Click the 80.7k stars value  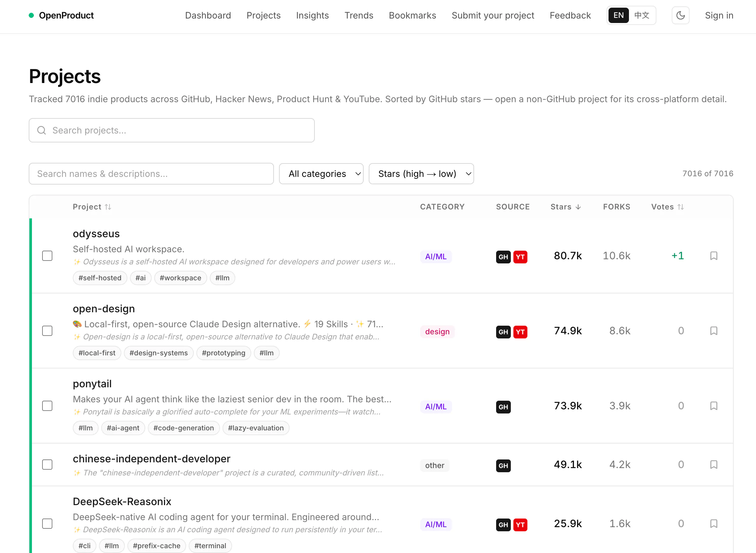568,256
